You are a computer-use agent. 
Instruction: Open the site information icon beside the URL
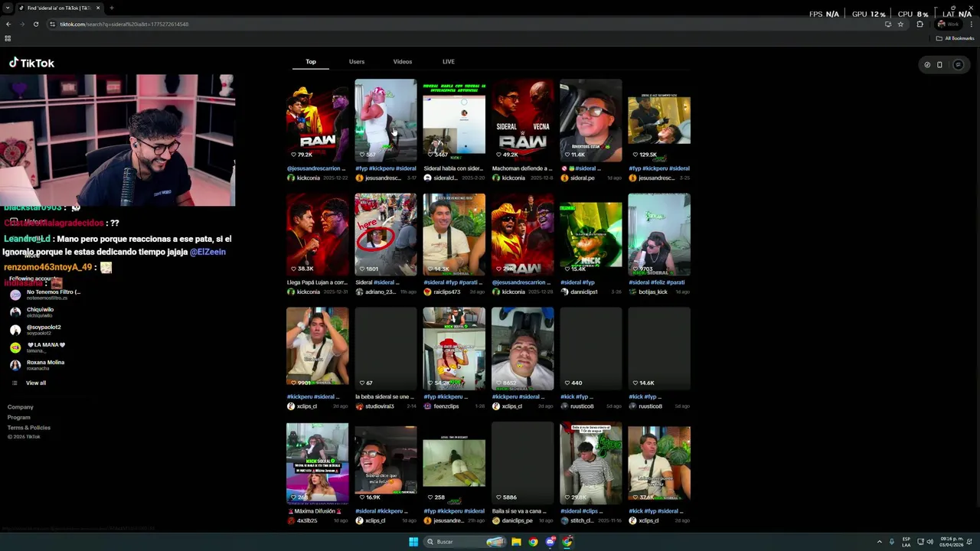[x=52, y=24]
